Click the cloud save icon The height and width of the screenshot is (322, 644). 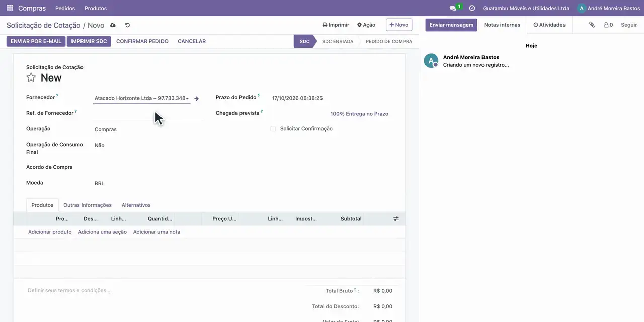pyautogui.click(x=113, y=25)
